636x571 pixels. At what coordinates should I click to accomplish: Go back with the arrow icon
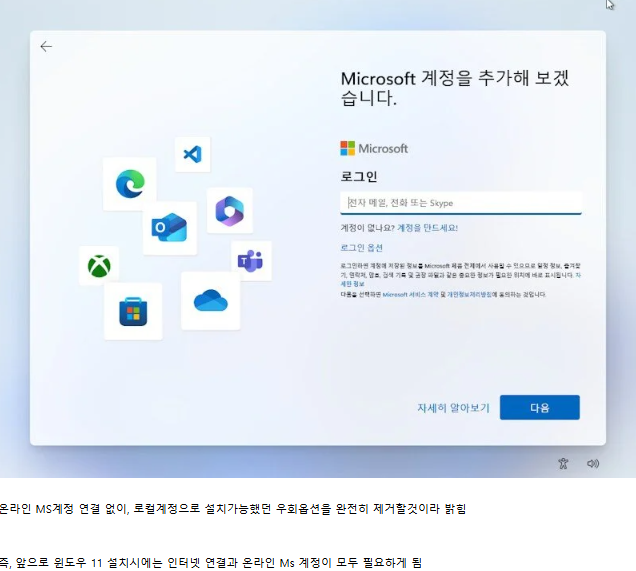pyautogui.click(x=46, y=47)
